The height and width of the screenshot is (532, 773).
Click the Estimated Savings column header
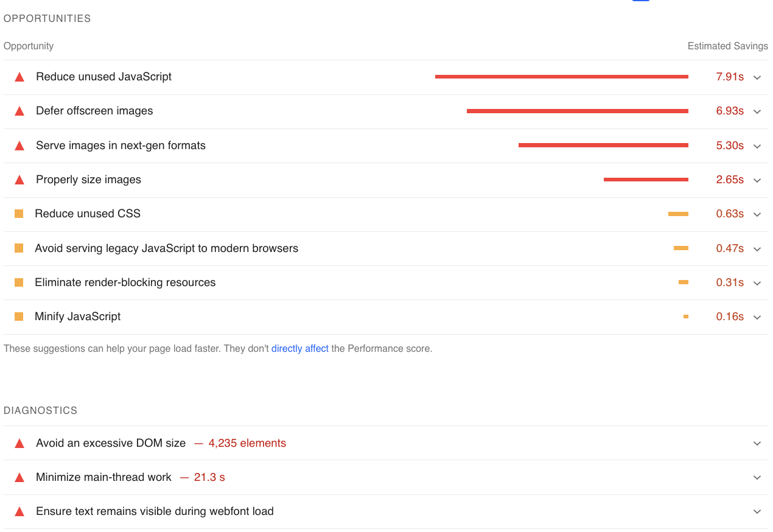727,46
